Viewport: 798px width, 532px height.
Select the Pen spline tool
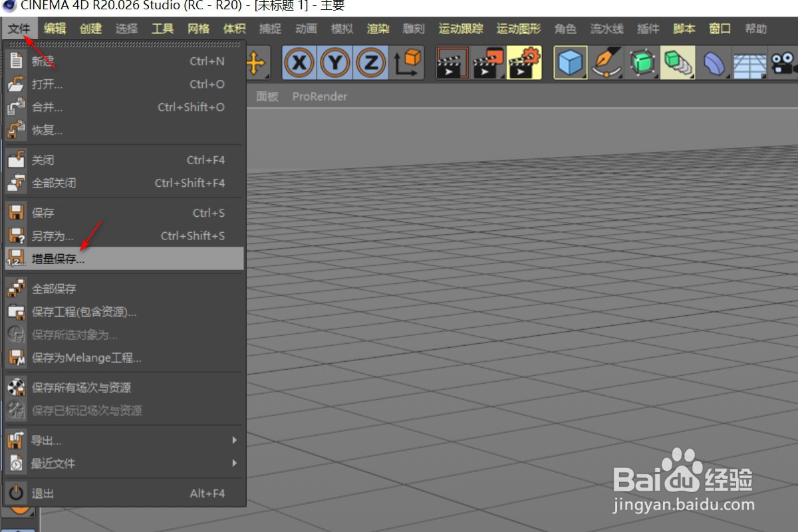[x=606, y=63]
